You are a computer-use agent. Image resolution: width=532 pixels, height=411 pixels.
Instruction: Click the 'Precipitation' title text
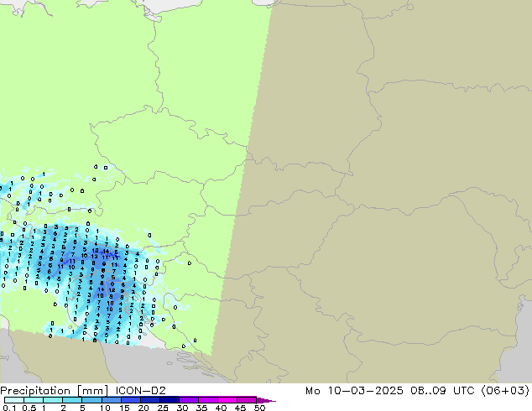pyautogui.click(x=35, y=391)
